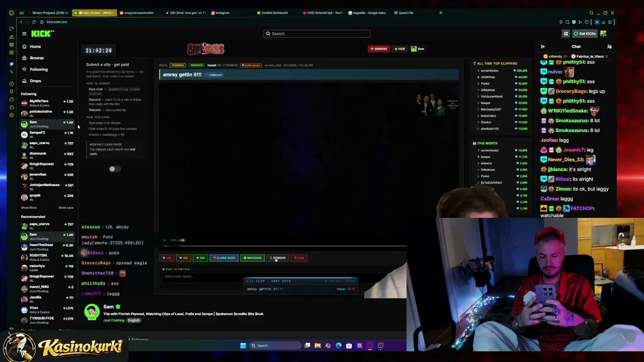The width and height of the screenshot is (644, 362).
Task: Click the Sam user badge in header
Action: tap(418, 49)
